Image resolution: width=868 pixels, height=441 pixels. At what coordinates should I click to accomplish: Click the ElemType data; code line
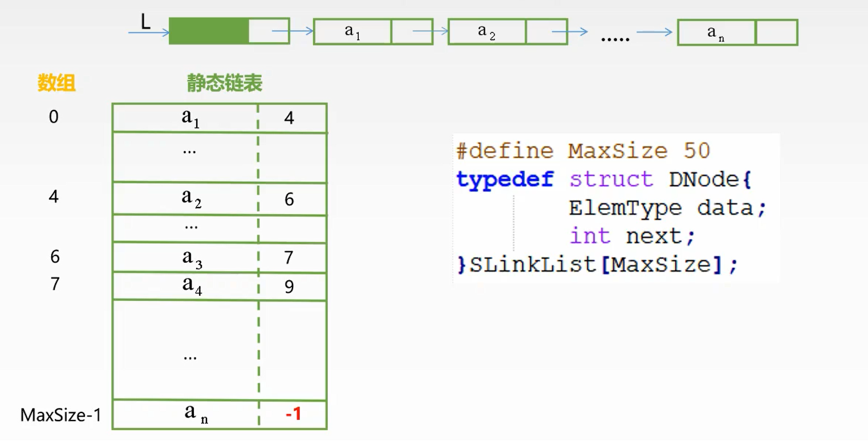coord(667,209)
